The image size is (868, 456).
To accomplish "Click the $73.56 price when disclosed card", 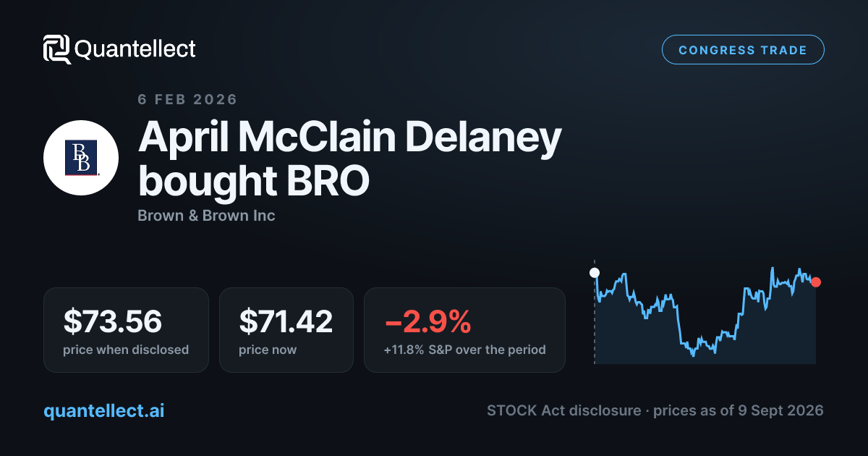I will click(x=126, y=330).
